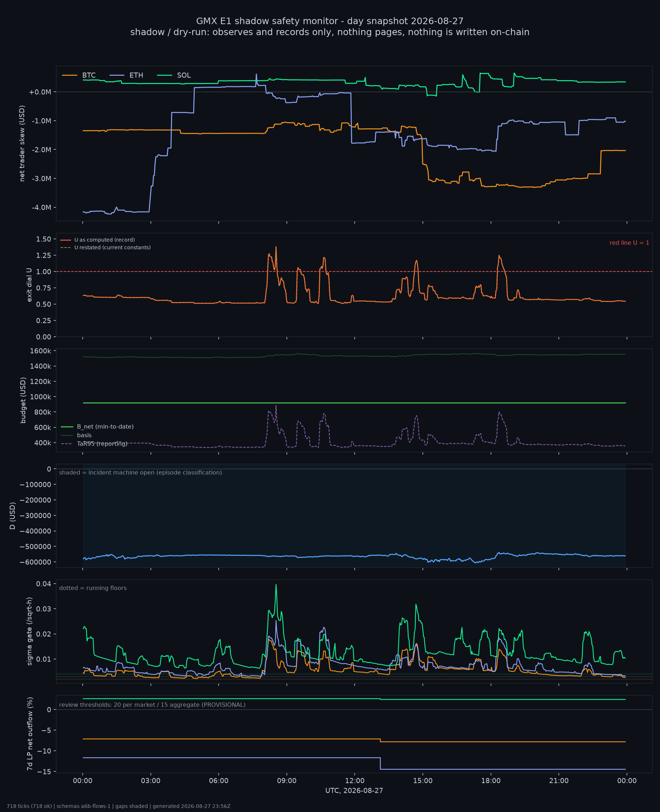Click the ETH LP outflow step drop
Image resolution: width=660 pixels, height=812 pixels.
point(380,763)
